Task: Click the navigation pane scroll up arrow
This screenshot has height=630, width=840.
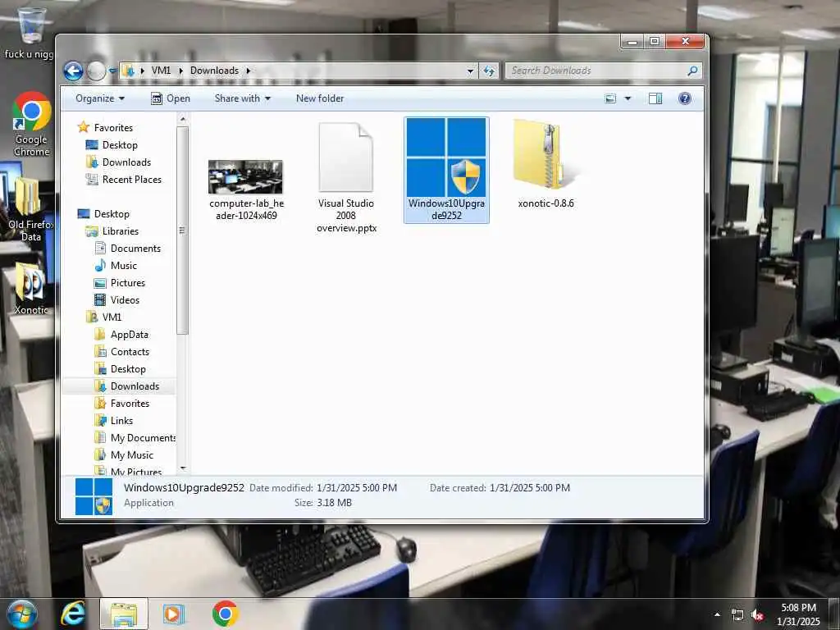Action: click(x=183, y=119)
